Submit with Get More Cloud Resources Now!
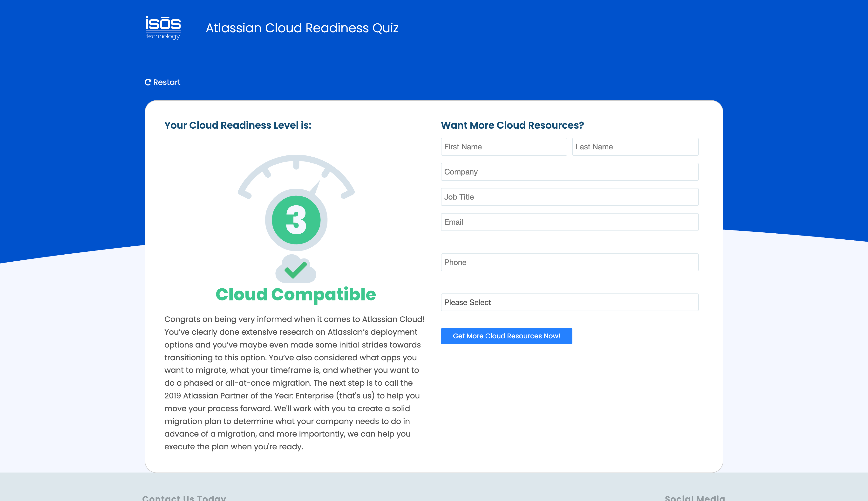The width and height of the screenshot is (868, 501). (506, 336)
